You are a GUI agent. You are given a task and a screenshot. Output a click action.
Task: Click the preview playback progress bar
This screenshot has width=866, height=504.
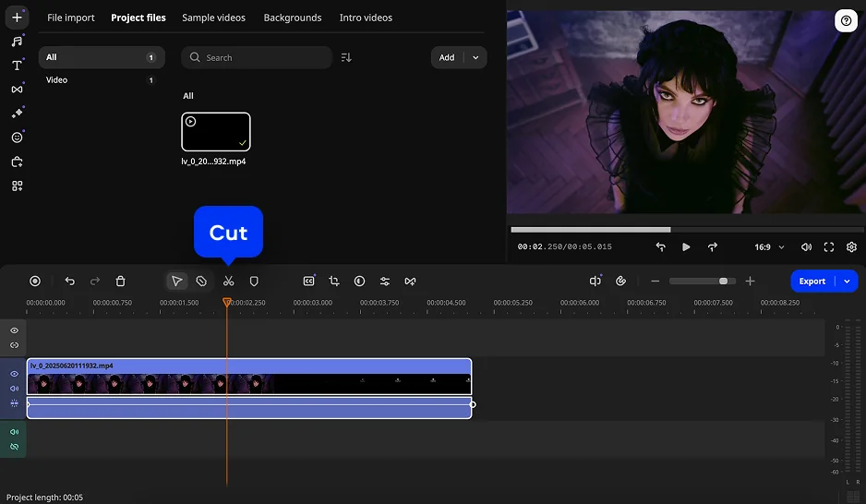click(687, 230)
